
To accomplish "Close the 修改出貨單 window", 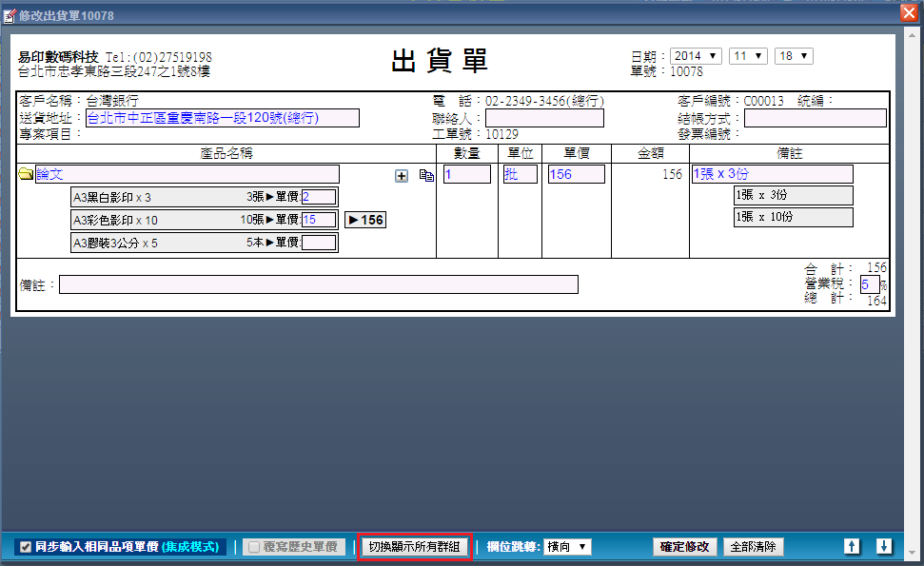I will tap(908, 13).
